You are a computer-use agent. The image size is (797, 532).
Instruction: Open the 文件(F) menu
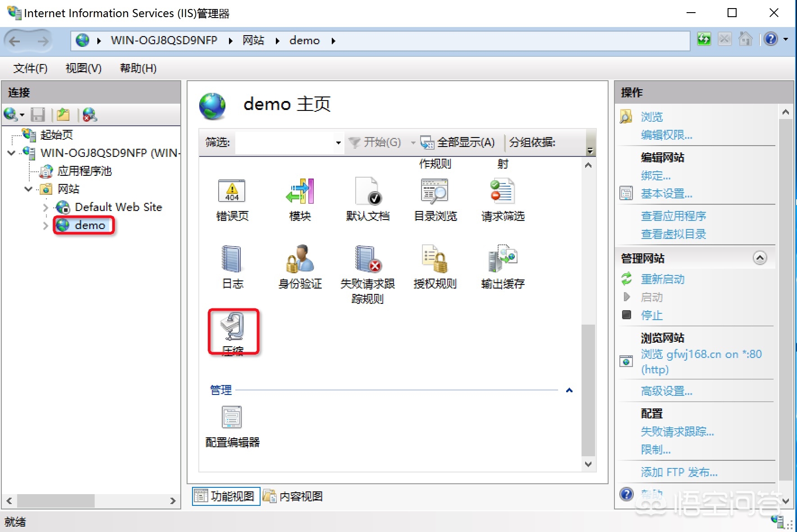click(30, 69)
